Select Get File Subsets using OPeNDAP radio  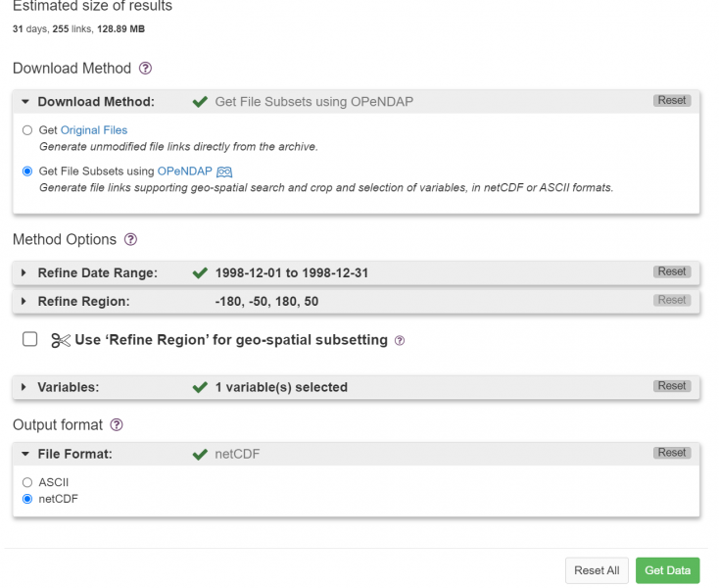[27, 171]
